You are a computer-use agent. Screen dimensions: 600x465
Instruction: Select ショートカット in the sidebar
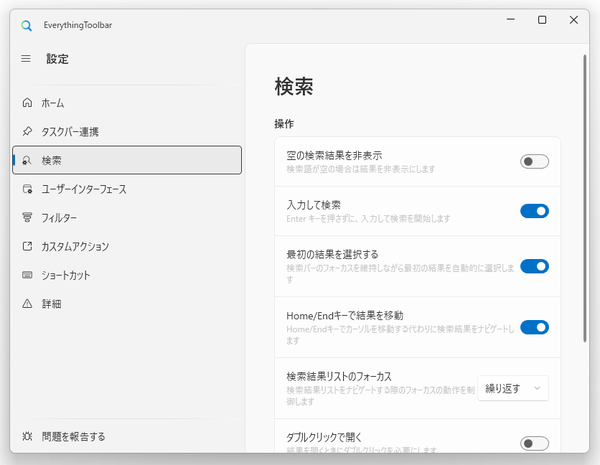(127, 275)
